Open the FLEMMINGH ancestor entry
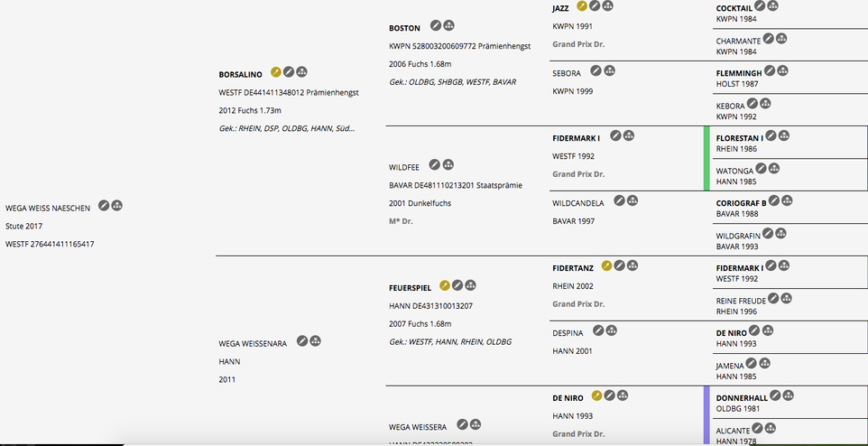The width and height of the screenshot is (868, 446). [x=739, y=73]
